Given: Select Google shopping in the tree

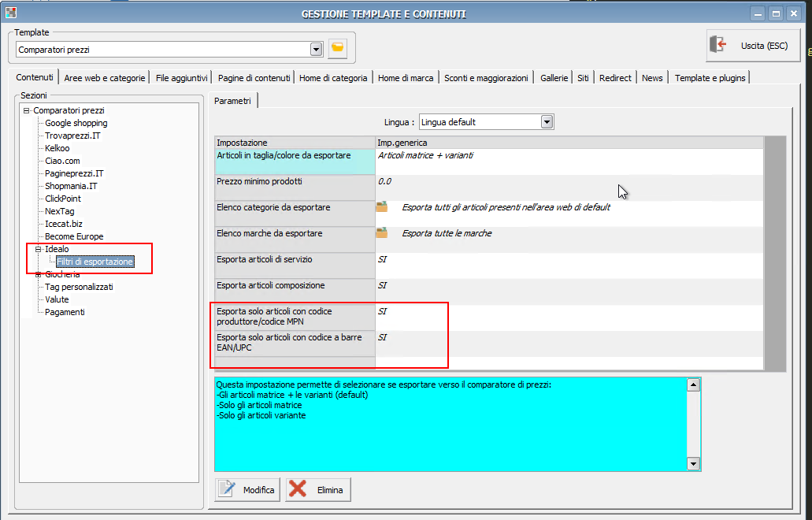Looking at the screenshot, I should tap(76, 123).
